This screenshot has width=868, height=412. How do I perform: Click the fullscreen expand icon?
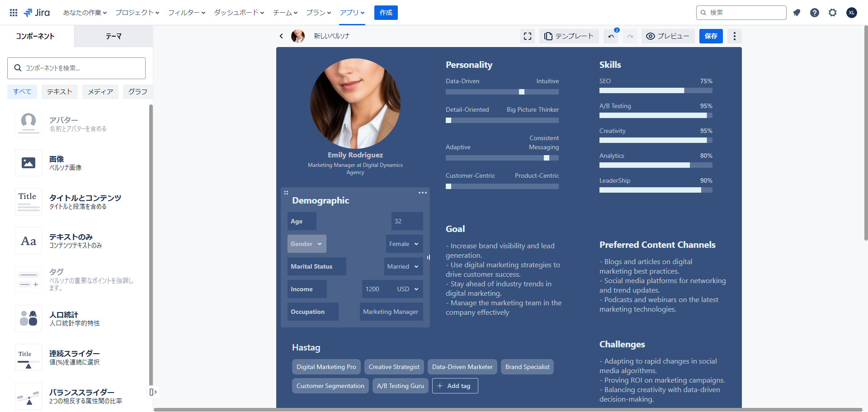(528, 36)
